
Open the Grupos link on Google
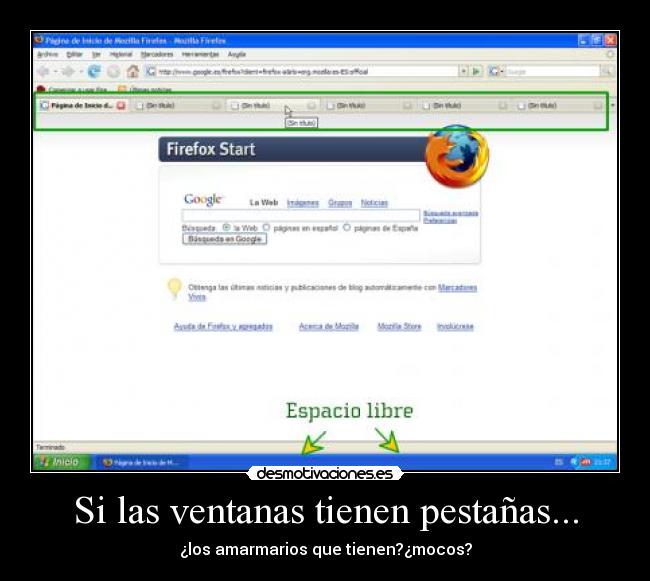pos(340,203)
